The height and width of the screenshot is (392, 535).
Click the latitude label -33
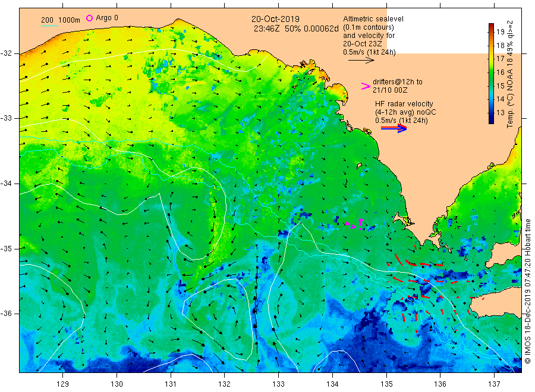(x=6, y=118)
